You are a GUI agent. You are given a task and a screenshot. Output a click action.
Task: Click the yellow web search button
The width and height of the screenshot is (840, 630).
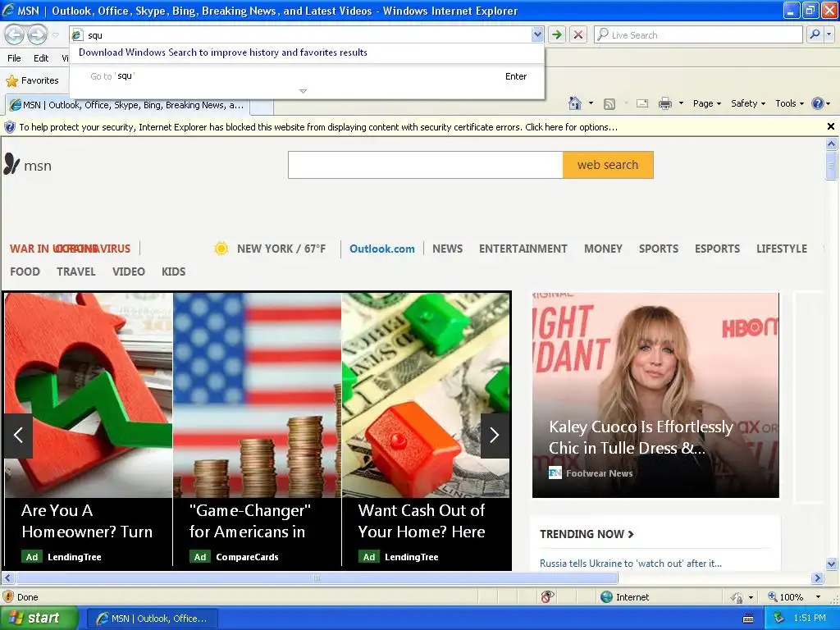(608, 164)
